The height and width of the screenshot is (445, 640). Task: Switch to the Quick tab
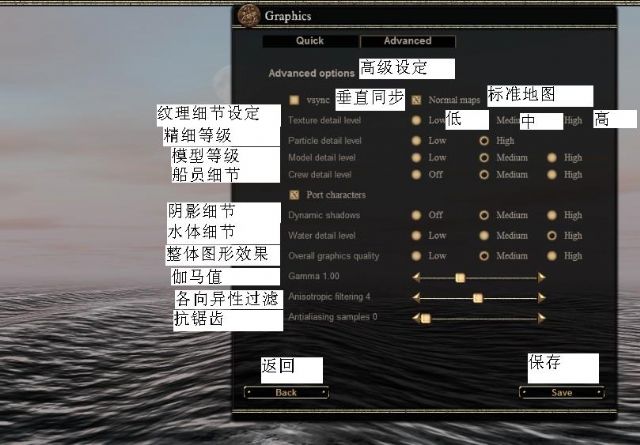310,41
